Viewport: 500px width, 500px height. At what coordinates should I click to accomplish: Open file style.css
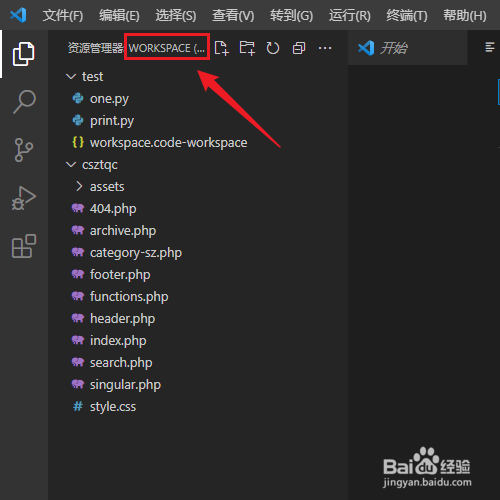coord(113,407)
